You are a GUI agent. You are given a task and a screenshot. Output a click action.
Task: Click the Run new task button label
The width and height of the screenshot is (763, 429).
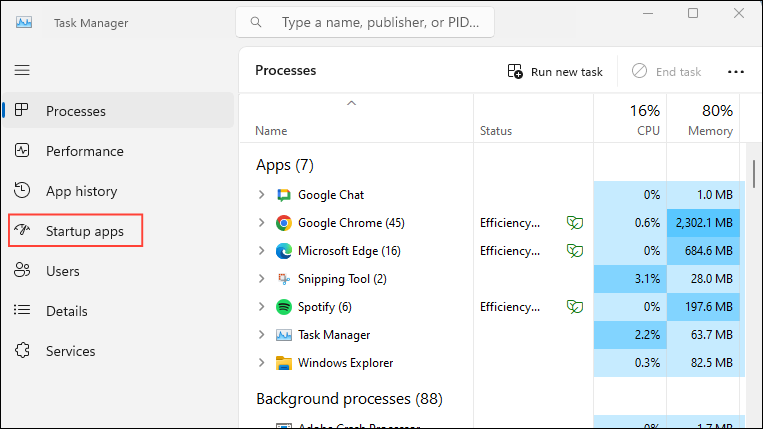[x=566, y=72]
